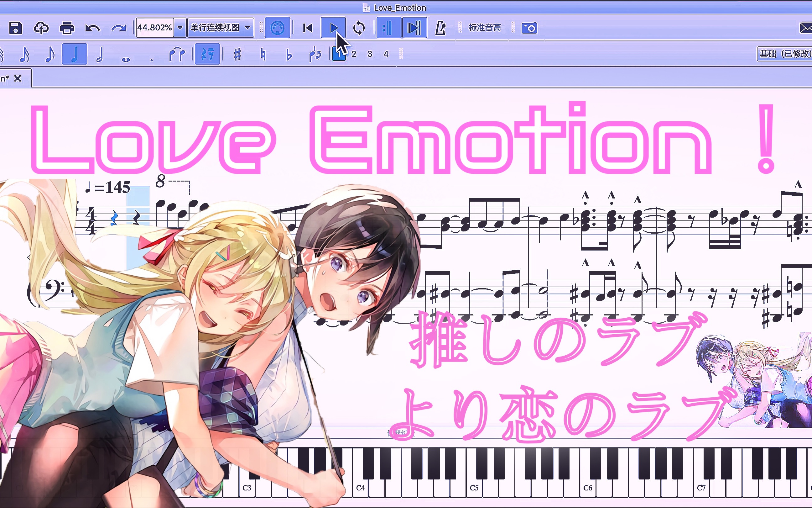Click the 4/4 time signature
Screen dimensions: 812x508
pyautogui.click(x=91, y=220)
